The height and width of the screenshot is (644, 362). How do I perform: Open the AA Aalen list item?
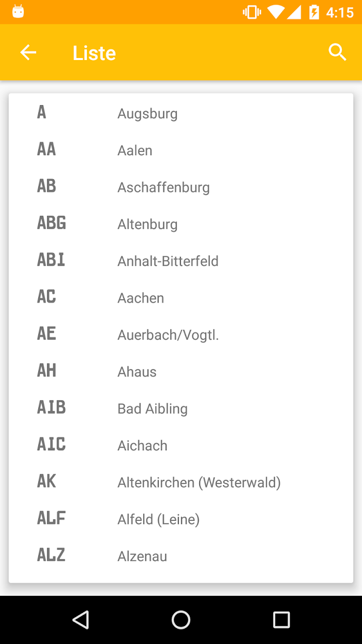point(181,151)
